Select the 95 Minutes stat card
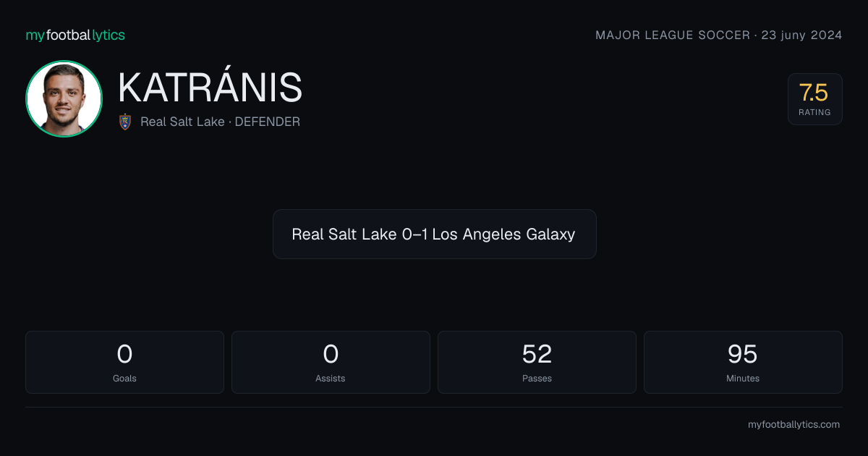 pyautogui.click(x=743, y=362)
